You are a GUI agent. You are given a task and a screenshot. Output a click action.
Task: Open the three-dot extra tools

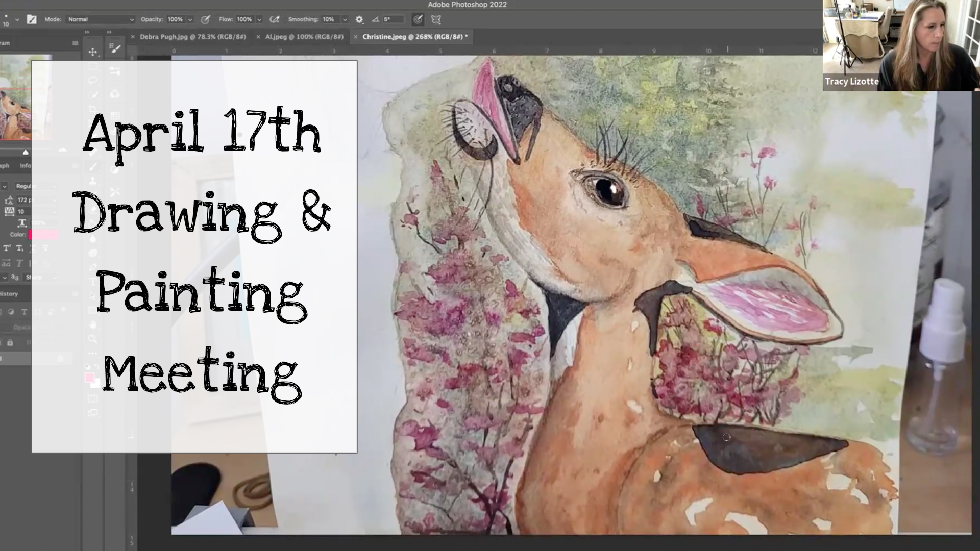(x=93, y=353)
